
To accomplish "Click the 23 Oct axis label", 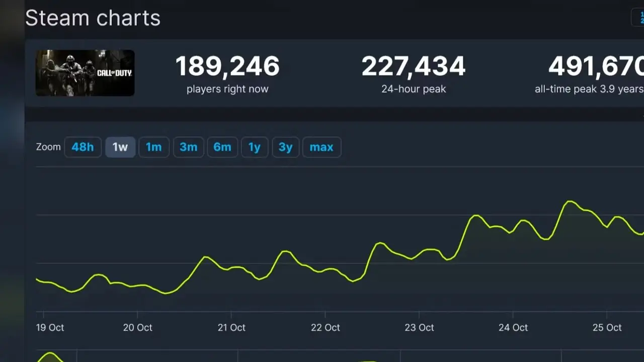I will tap(419, 327).
